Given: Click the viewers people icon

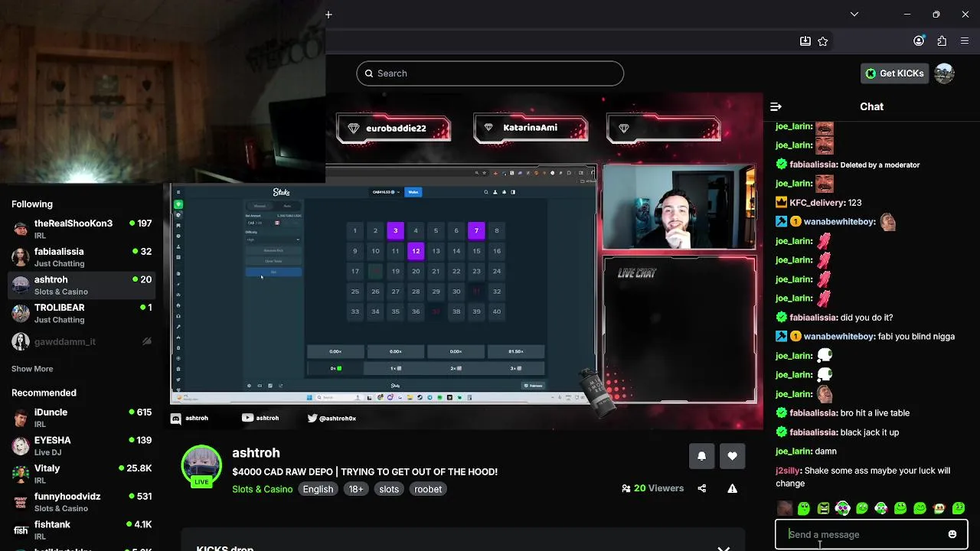Looking at the screenshot, I should pos(626,488).
